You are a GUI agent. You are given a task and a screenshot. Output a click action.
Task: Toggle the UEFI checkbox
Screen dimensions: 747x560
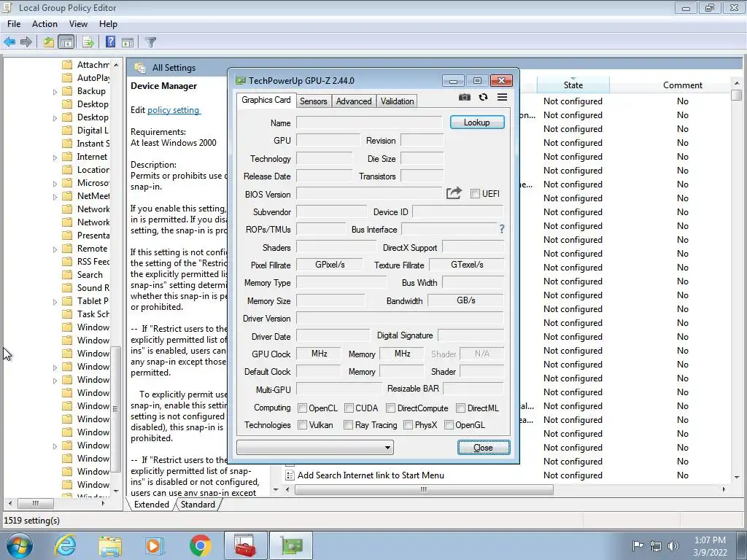tap(475, 193)
